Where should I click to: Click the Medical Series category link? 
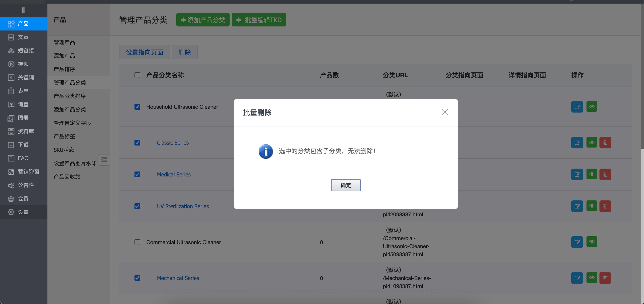point(173,174)
